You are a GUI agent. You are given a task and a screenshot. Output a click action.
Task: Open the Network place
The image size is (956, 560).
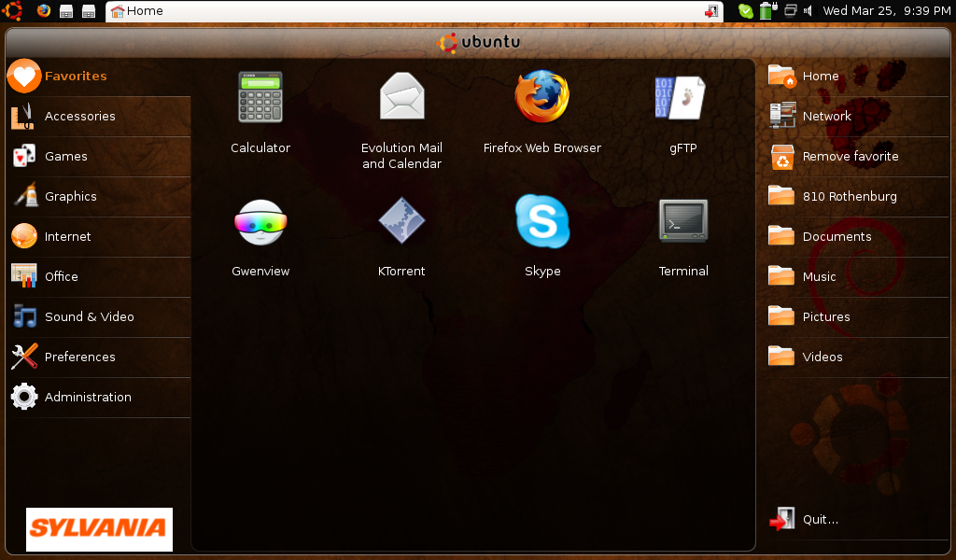[857, 117]
